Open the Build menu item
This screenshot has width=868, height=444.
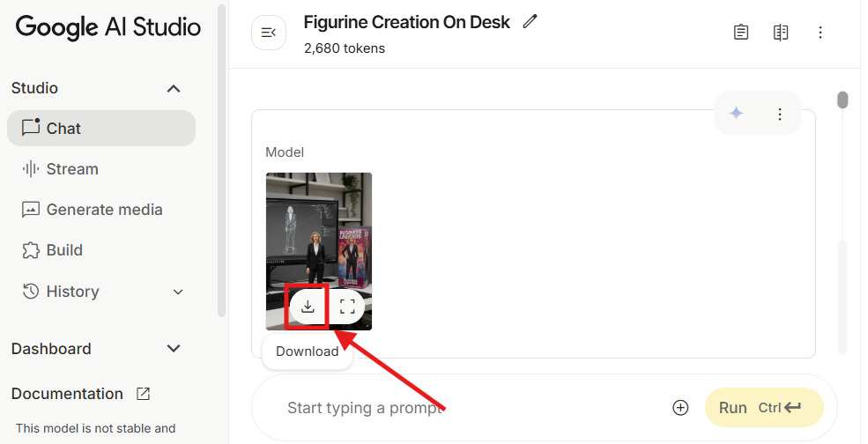(64, 250)
